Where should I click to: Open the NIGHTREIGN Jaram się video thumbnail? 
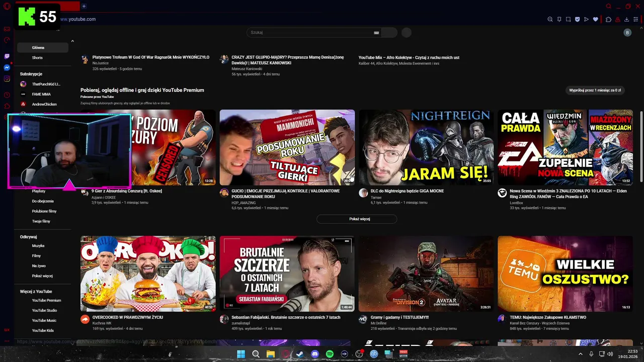click(426, 147)
